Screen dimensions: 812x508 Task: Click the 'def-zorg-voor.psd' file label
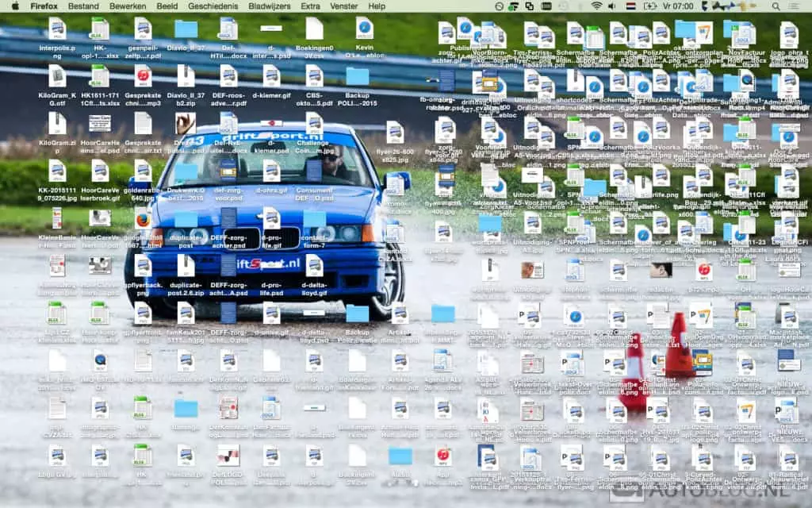click(x=228, y=194)
